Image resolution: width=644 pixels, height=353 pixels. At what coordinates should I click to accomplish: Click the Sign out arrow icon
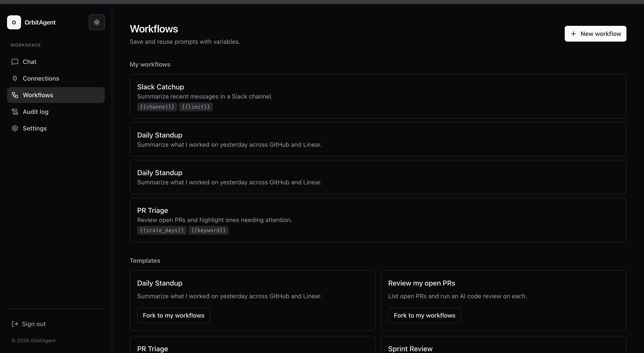(x=15, y=324)
